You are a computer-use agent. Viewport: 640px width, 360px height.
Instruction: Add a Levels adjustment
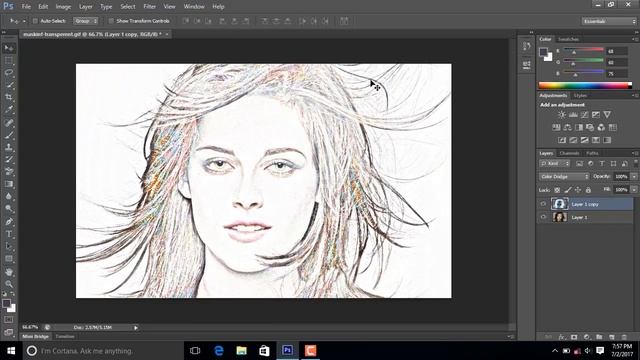(x=573, y=115)
